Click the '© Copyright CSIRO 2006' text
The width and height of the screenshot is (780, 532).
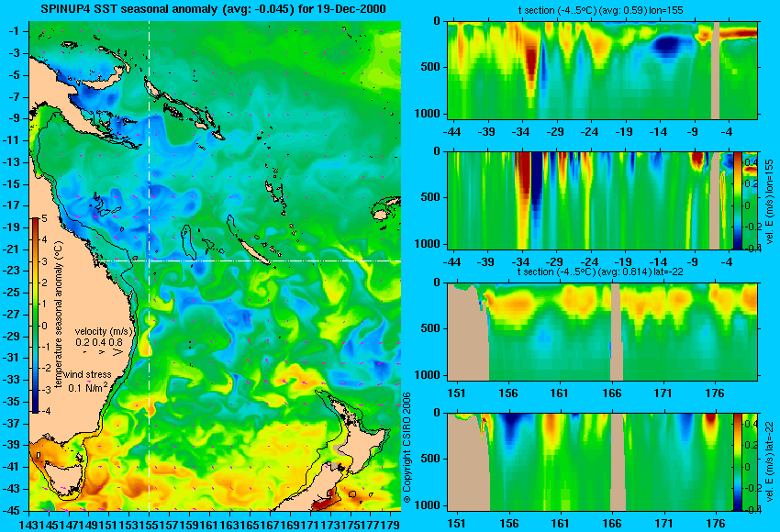[407, 448]
